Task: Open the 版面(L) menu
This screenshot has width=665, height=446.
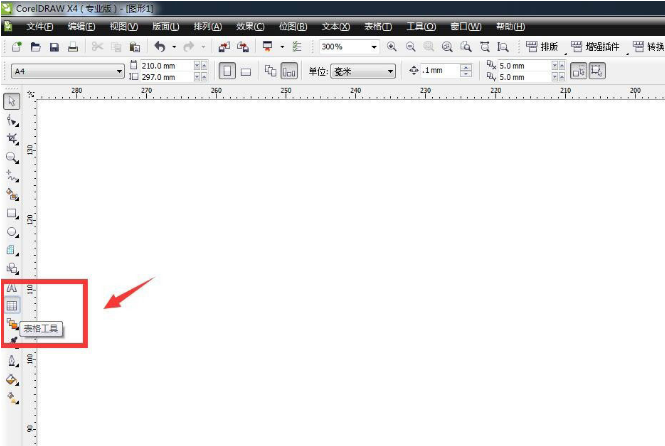Action: click(165, 27)
